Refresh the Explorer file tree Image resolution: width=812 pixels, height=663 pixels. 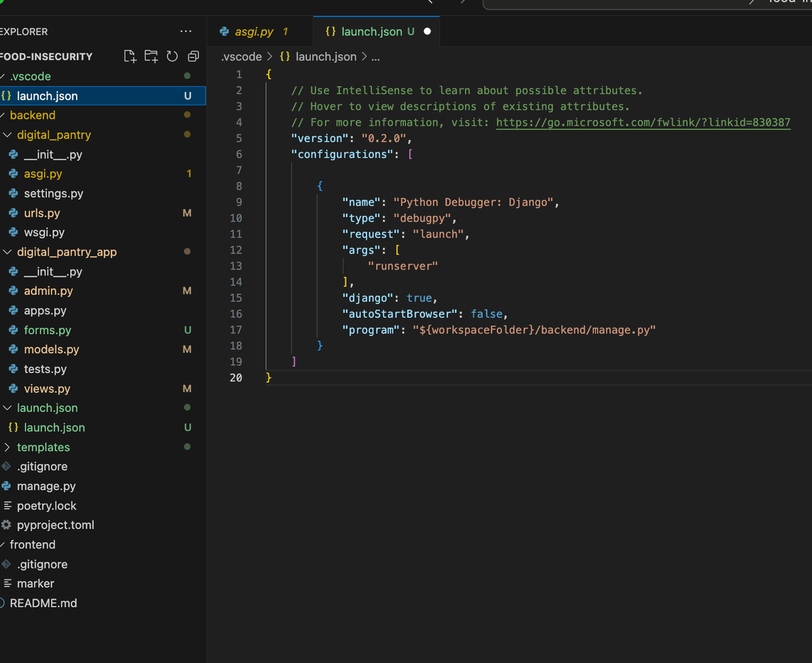[x=172, y=56]
